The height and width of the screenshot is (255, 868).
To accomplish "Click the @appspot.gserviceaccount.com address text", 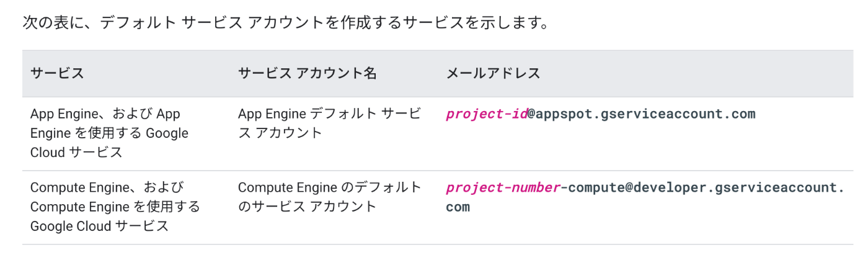I will (x=642, y=114).
